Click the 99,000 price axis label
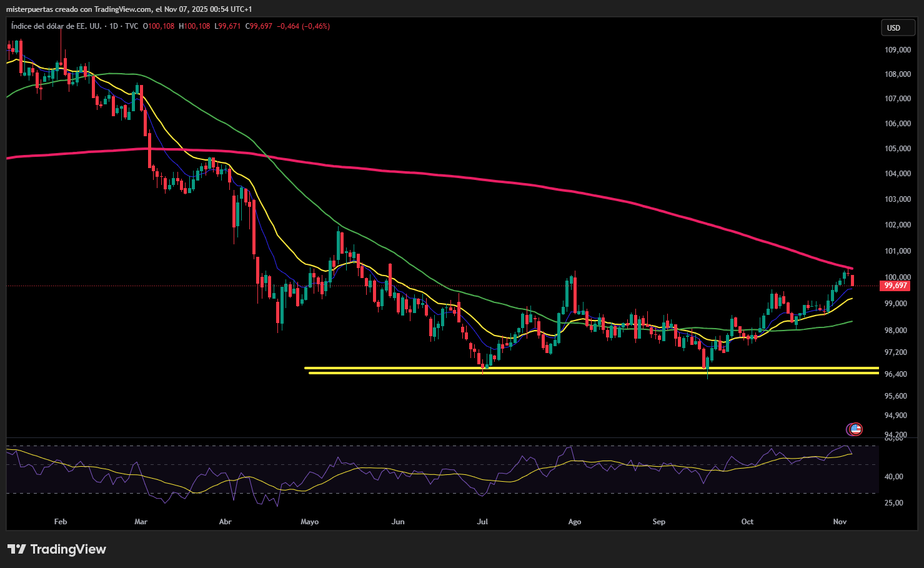 tap(896, 304)
